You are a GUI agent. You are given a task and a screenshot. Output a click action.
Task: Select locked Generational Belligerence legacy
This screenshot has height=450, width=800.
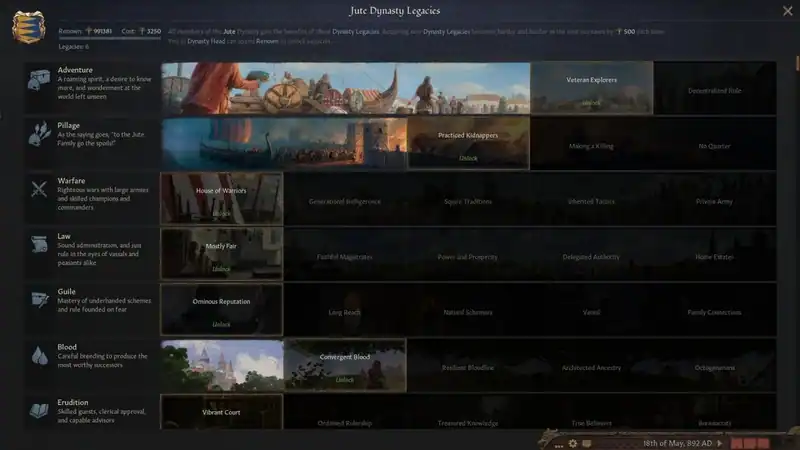[344, 202]
